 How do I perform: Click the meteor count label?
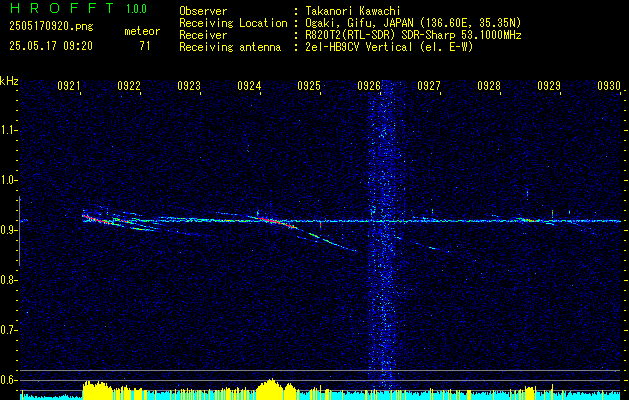pyautogui.click(x=142, y=31)
